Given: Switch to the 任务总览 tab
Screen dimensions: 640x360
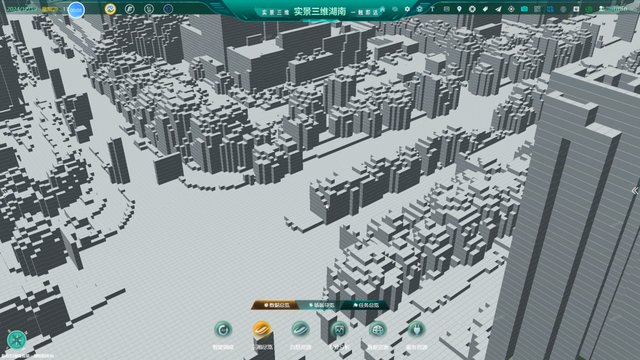Looking at the screenshot, I should (x=366, y=305).
